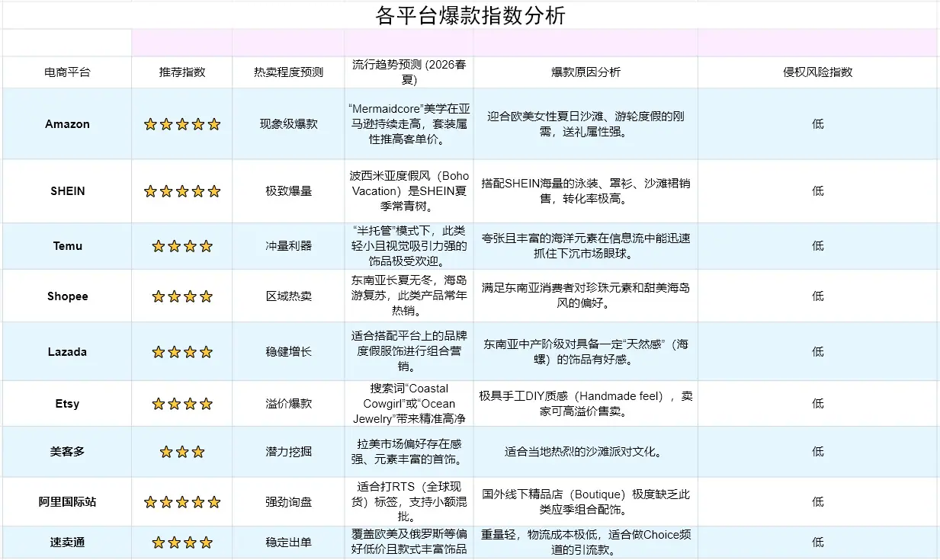Select the Boho Vacation trend cell
Image resolution: width=940 pixels, height=560 pixels.
click(x=409, y=191)
